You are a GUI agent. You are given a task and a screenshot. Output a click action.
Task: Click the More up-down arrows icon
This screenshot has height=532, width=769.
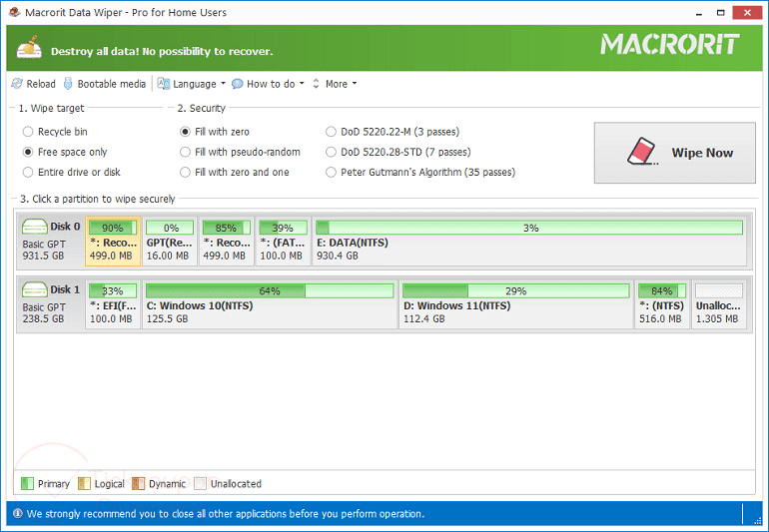[x=316, y=84]
